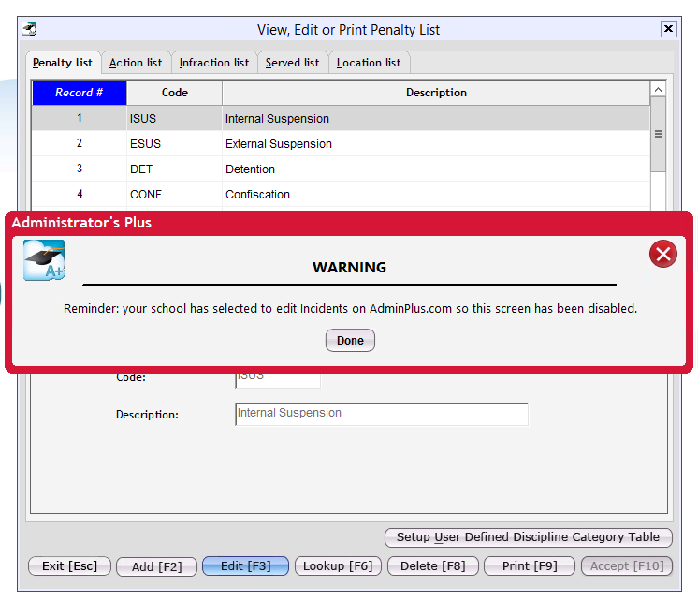Select the ISUS Internal Suspension row

[341, 119]
